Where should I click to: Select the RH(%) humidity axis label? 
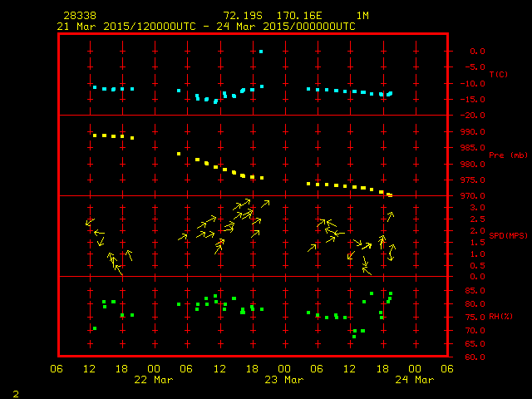(x=500, y=317)
